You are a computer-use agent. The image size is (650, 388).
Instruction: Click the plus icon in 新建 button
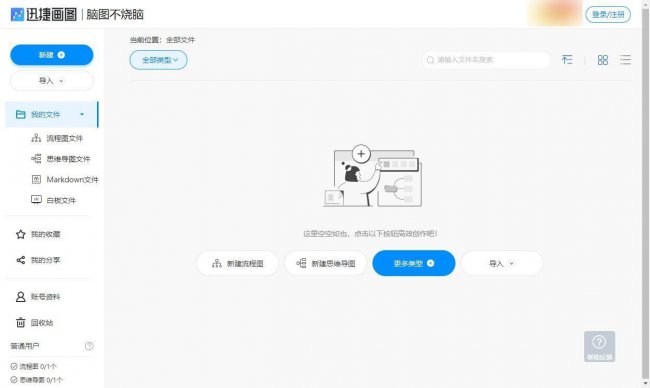coord(61,55)
